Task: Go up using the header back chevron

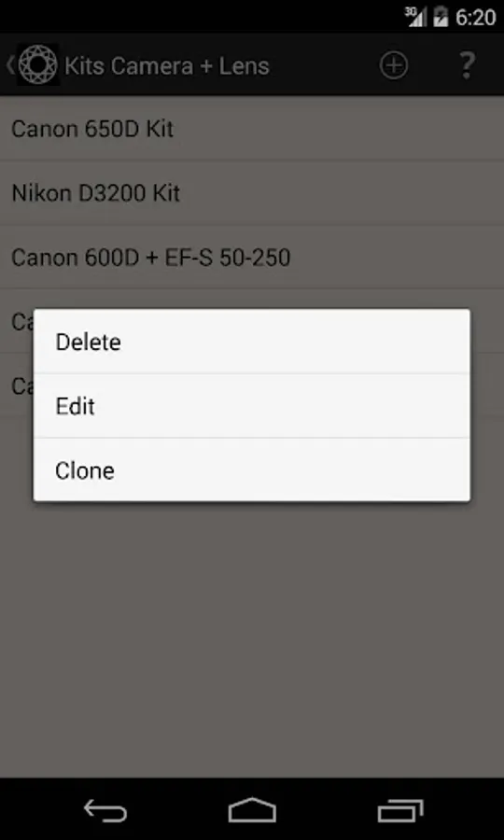Action: 9,64
